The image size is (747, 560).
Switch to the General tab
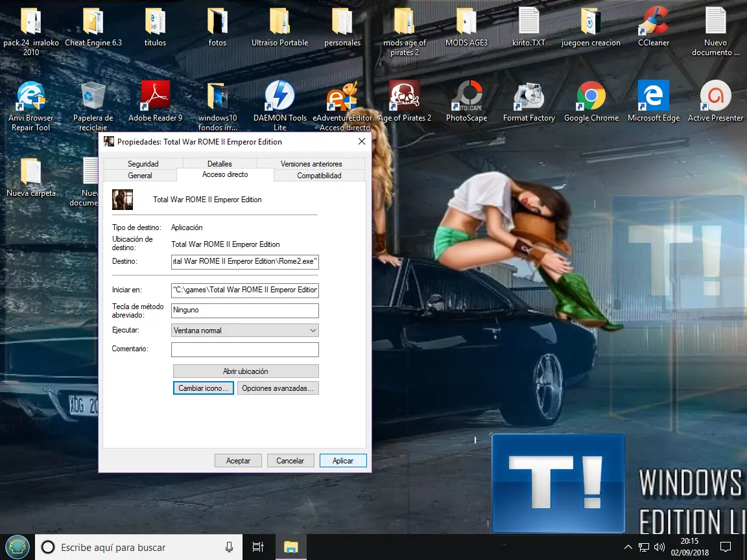(x=140, y=175)
